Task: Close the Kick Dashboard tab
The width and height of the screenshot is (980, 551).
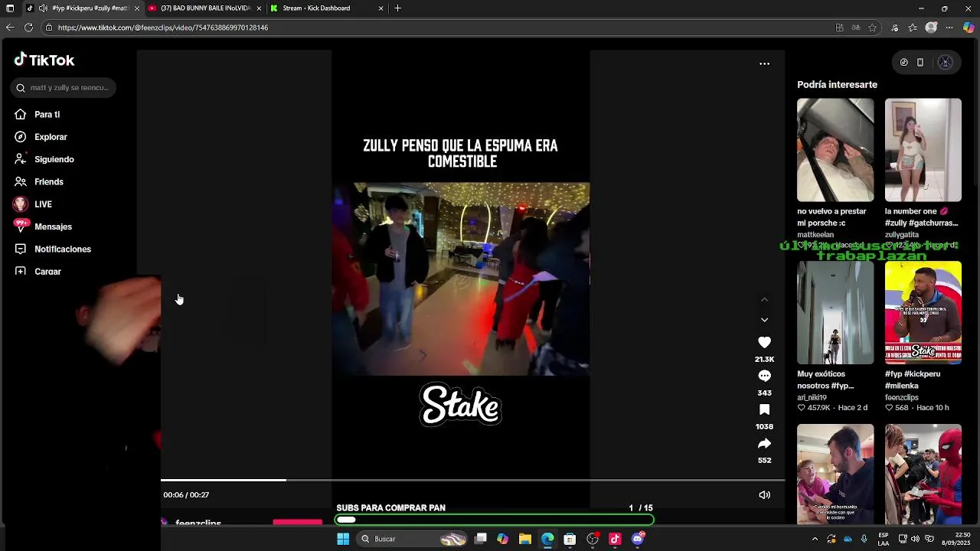Action: click(x=381, y=8)
